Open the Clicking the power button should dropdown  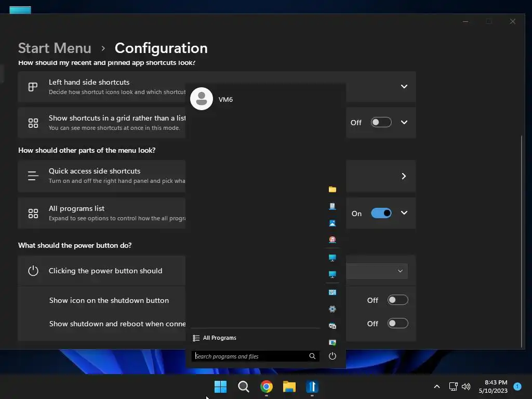[x=377, y=271]
